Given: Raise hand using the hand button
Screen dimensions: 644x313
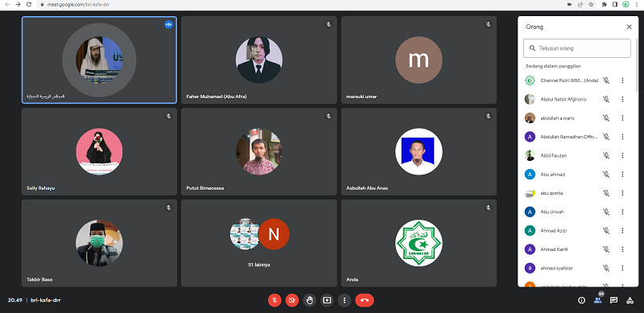Looking at the screenshot, I should [x=310, y=300].
